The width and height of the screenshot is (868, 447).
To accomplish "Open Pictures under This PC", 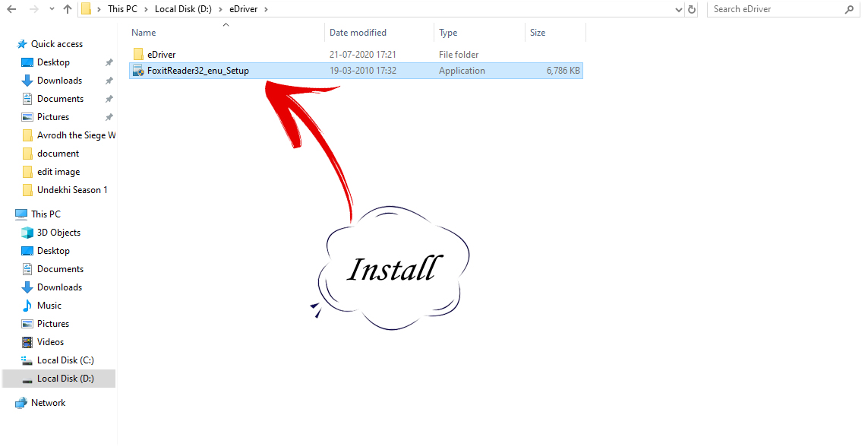I will click(x=53, y=324).
